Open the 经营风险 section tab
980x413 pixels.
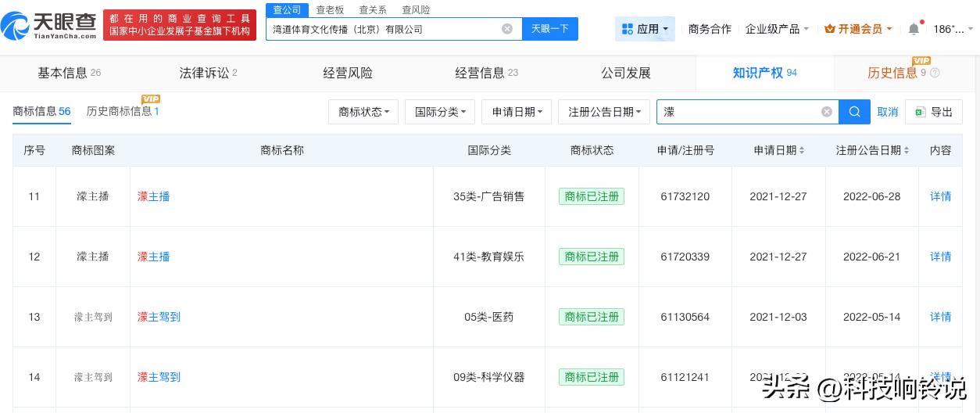tap(348, 73)
